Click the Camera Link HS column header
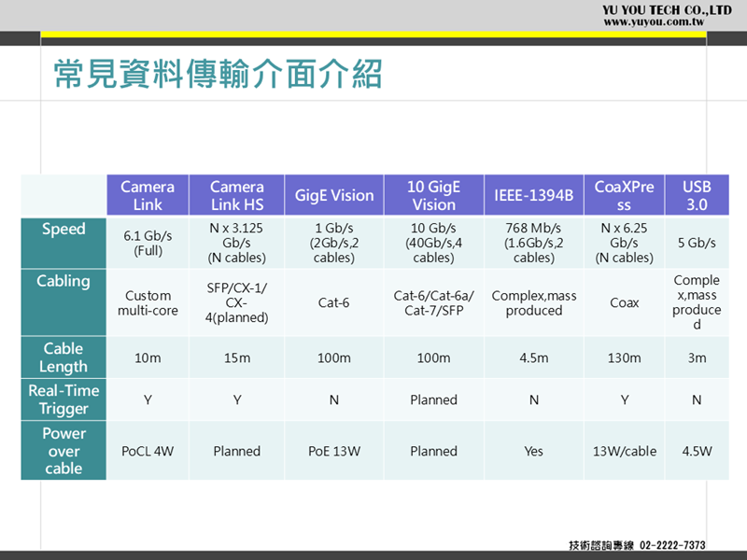Image resolution: width=747 pixels, height=560 pixels. point(237,195)
